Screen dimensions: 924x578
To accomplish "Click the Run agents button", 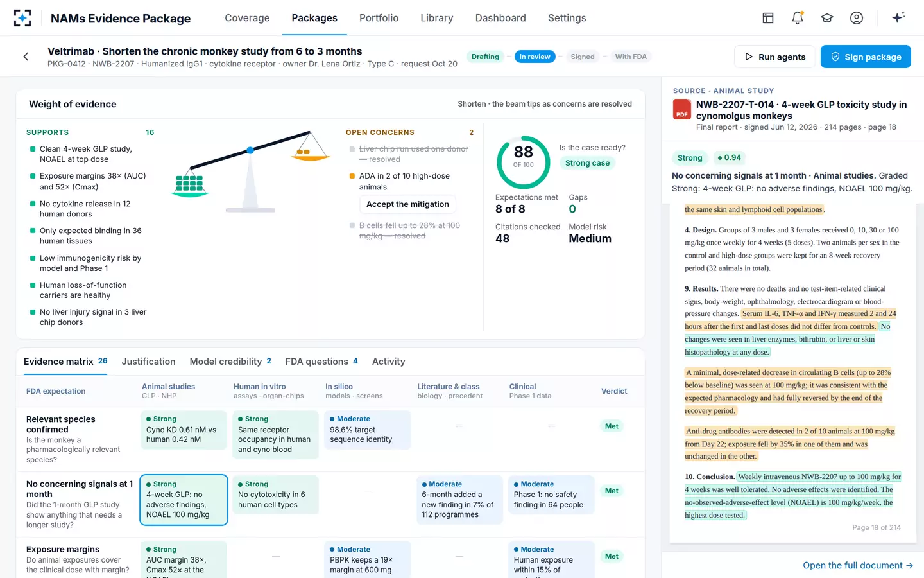I will pyautogui.click(x=774, y=57).
